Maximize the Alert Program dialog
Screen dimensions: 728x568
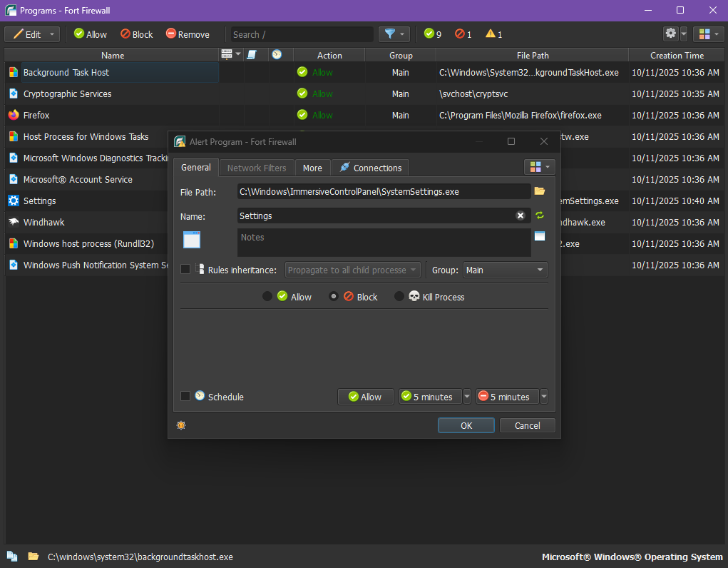511,141
